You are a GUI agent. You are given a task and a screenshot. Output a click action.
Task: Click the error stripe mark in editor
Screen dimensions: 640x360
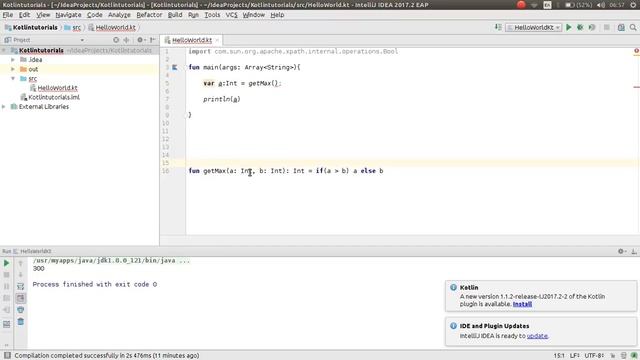(636, 87)
